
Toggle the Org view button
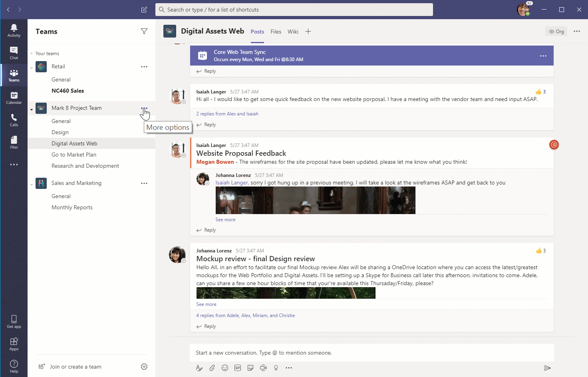(556, 32)
